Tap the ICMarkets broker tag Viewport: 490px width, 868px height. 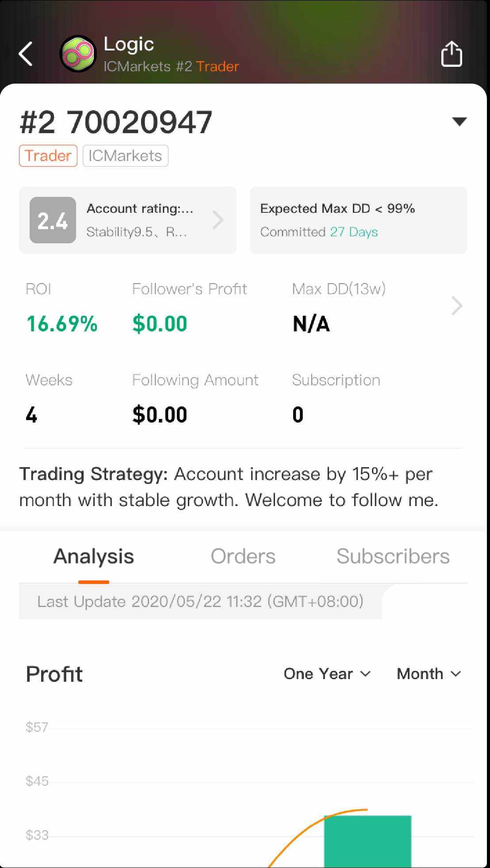point(125,156)
